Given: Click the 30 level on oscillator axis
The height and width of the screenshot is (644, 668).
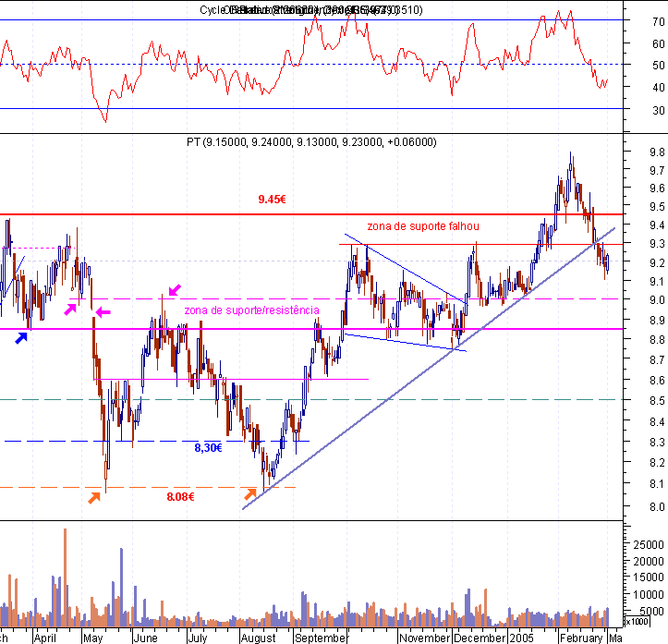Looking at the screenshot, I should 659,110.
